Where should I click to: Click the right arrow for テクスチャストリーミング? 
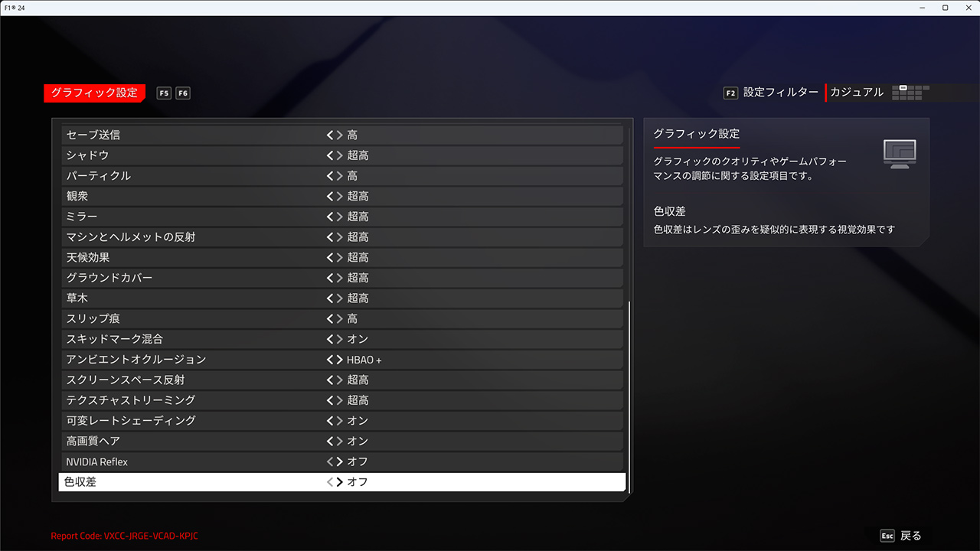click(339, 400)
